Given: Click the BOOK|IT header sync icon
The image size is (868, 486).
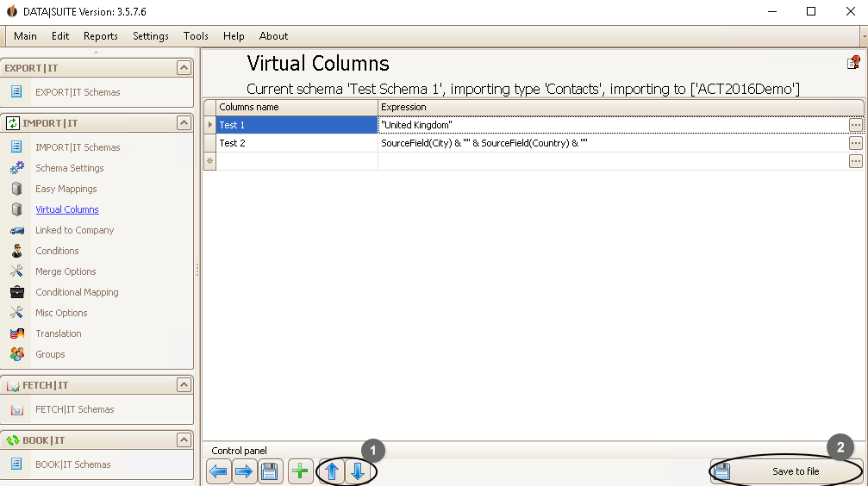Looking at the screenshot, I should pyautogui.click(x=13, y=440).
